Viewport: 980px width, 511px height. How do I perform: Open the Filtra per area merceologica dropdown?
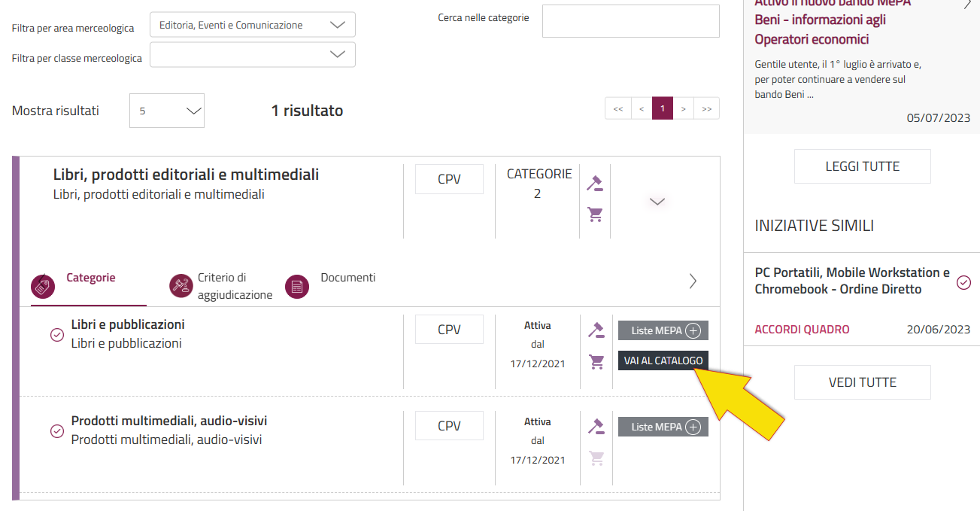pyautogui.click(x=253, y=25)
